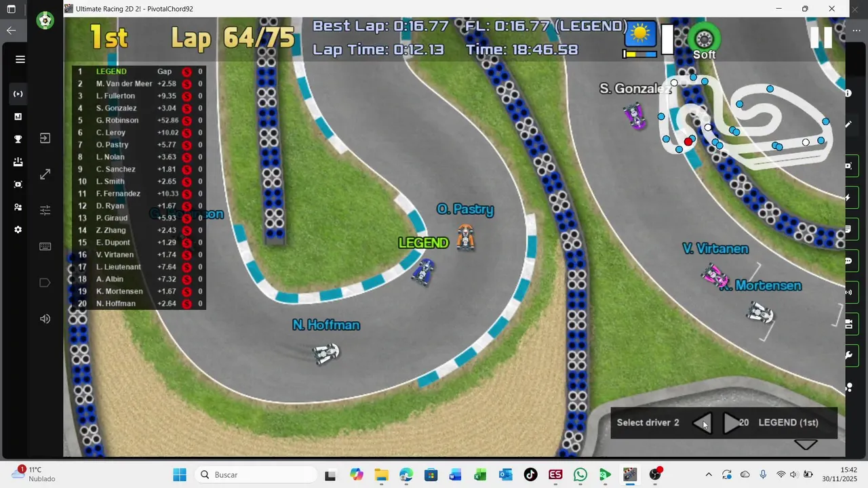Click the green soccer ball profile avatar
This screenshot has width=868, height=488.
pos(45,21)
